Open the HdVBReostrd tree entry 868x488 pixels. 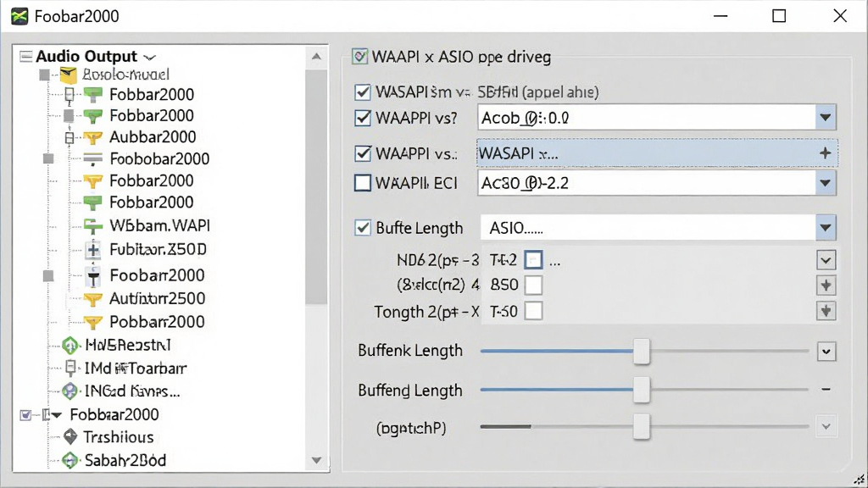[128, 346]
